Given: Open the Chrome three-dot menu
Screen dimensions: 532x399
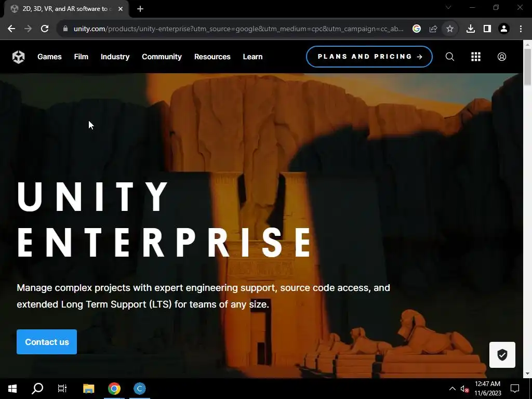Looking at the screenshot, I should coord(521,29).
